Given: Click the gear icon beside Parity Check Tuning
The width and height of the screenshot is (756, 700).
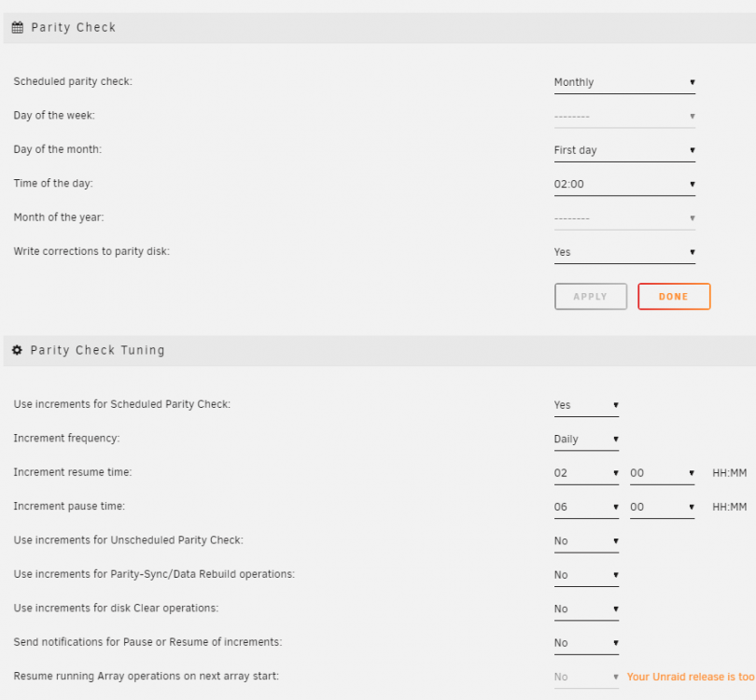Looking at the screenshot, I should click(18, 350).
